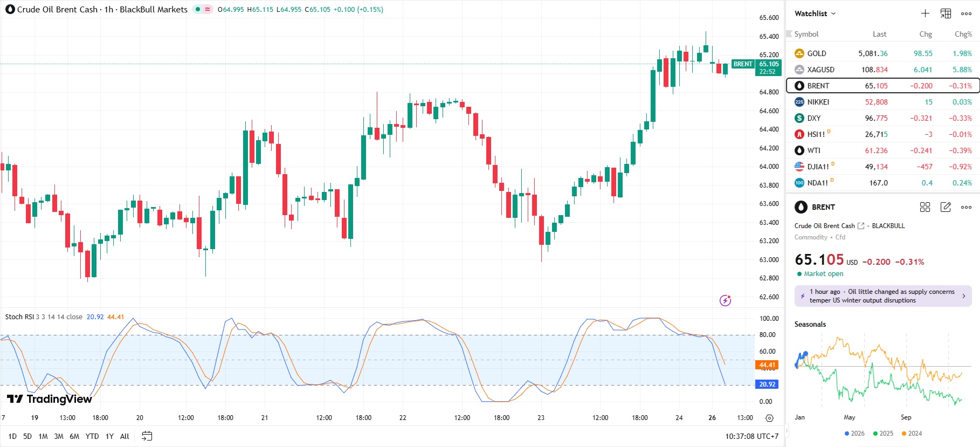Open the external link icon after Crude Oil Brent Cash
The image size is (980, 447).
coord(861,226)
